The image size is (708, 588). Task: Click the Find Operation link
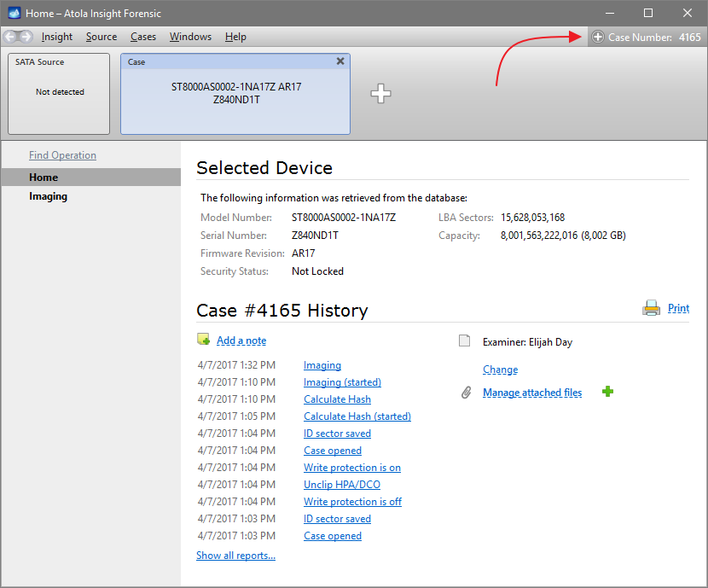(62, 155)
